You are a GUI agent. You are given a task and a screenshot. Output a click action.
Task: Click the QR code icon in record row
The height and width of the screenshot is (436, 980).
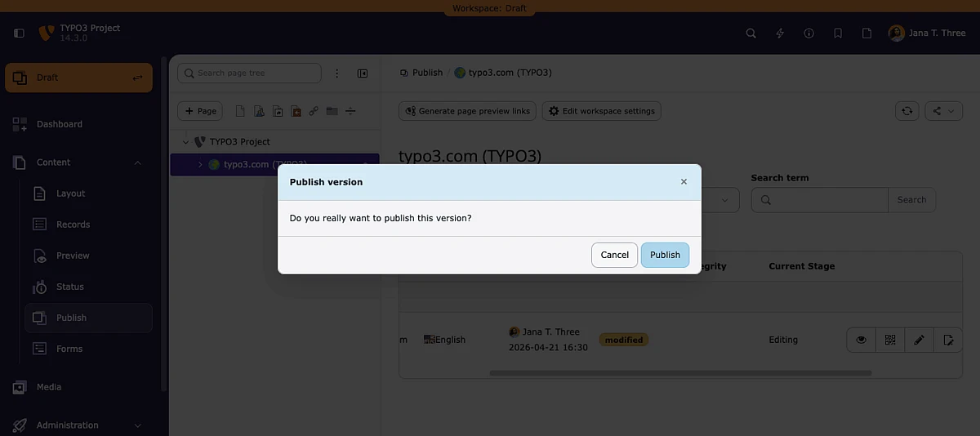(889, 340)
